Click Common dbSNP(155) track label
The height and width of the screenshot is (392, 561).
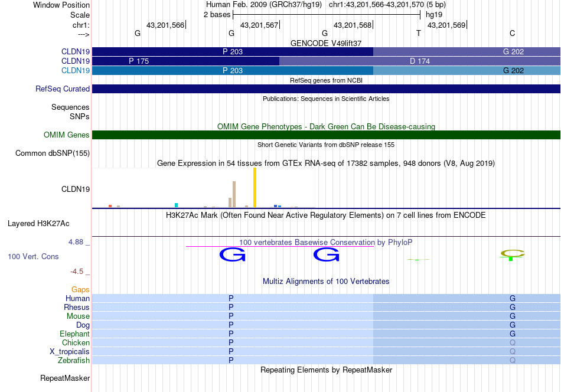53,153
